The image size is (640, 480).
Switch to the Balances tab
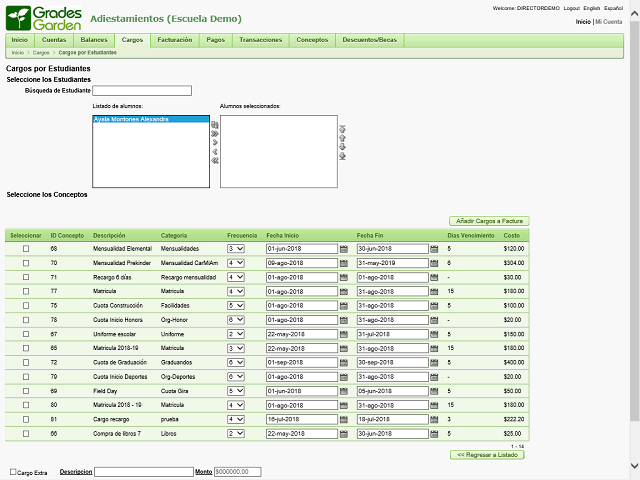click(94, 40)
